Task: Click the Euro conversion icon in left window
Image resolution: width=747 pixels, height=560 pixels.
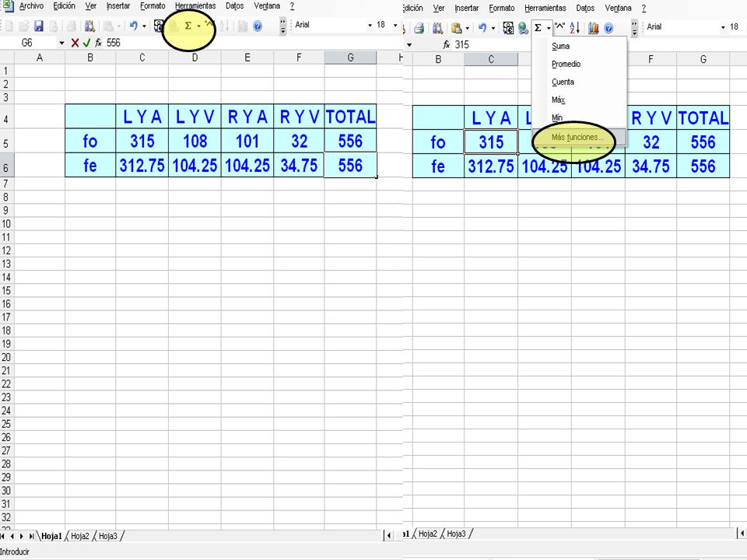Action: pyautogui.click(x=159, y=26)
